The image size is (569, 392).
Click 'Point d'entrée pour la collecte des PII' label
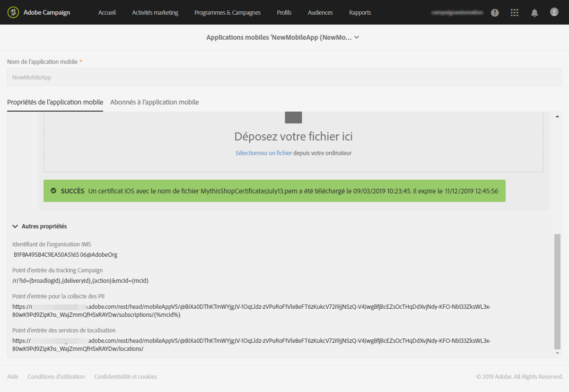[x=59, y=296]
